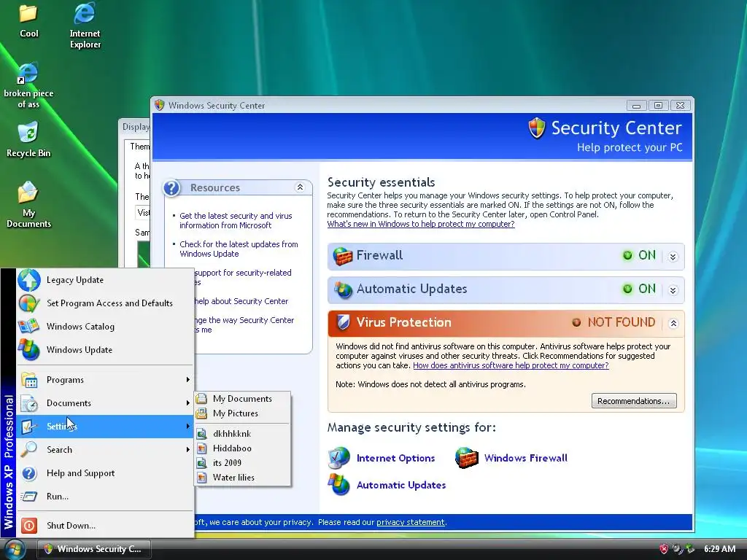Click the Windows Catalog icon
747x560 pixels.
29,327
